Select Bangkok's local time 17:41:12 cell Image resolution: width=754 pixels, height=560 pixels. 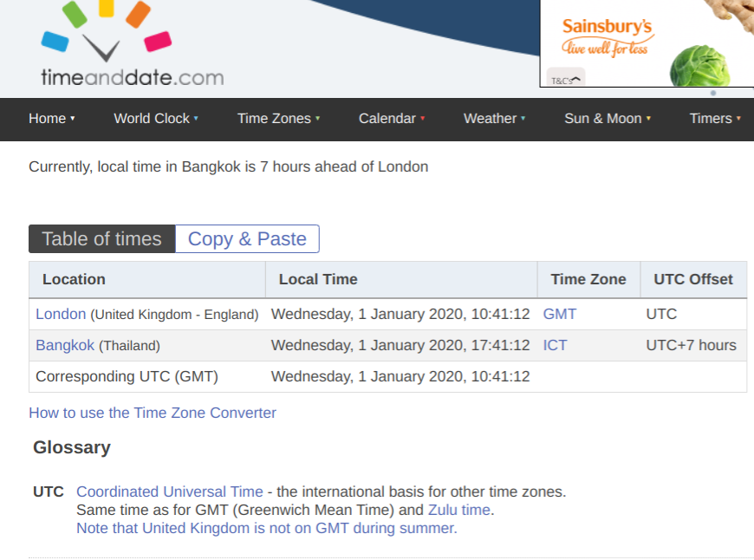click(x=400, y=345)
